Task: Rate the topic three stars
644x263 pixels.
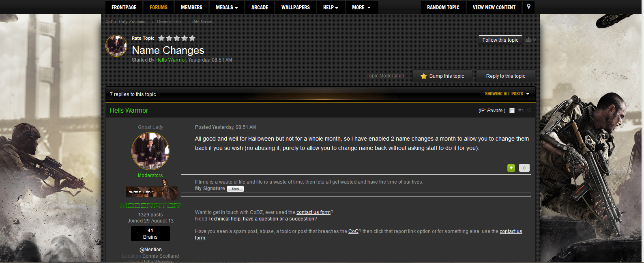Action: click(x=177, y=38)
